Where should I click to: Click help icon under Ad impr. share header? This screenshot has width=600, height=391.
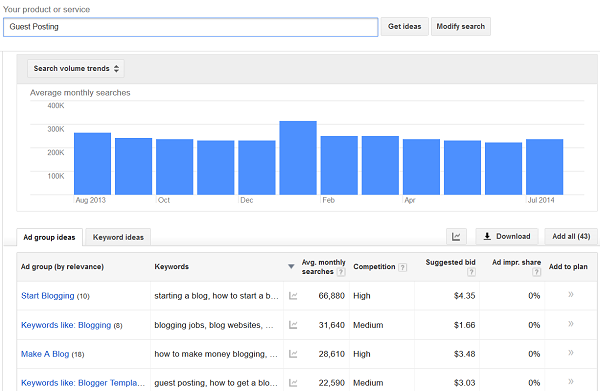(x=536, y=272)
